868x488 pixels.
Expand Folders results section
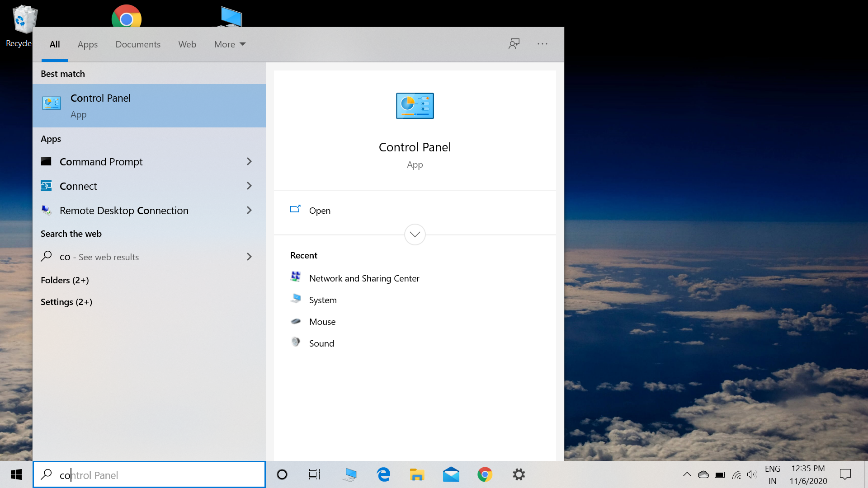(64, 279)
